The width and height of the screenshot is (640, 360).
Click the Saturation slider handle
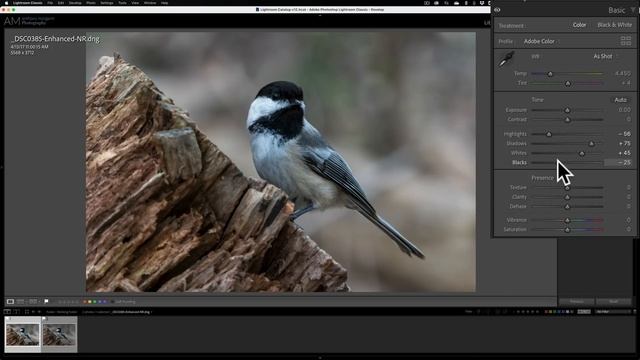(567, 230)
